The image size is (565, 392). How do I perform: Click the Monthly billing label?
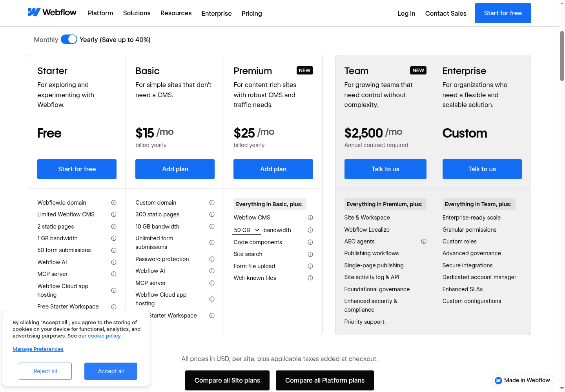coord(46,40)
